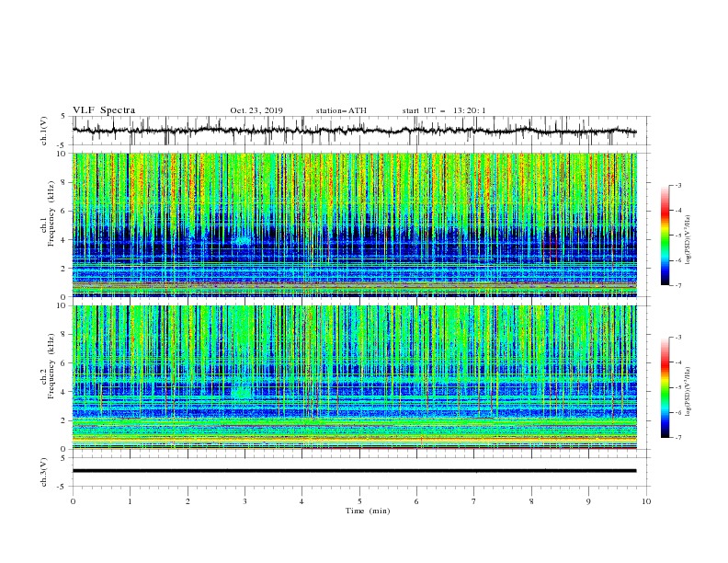Click the date "Oct. 23, 2019"
The width and height of the screenshot is (728, 563).
point(256,110)
